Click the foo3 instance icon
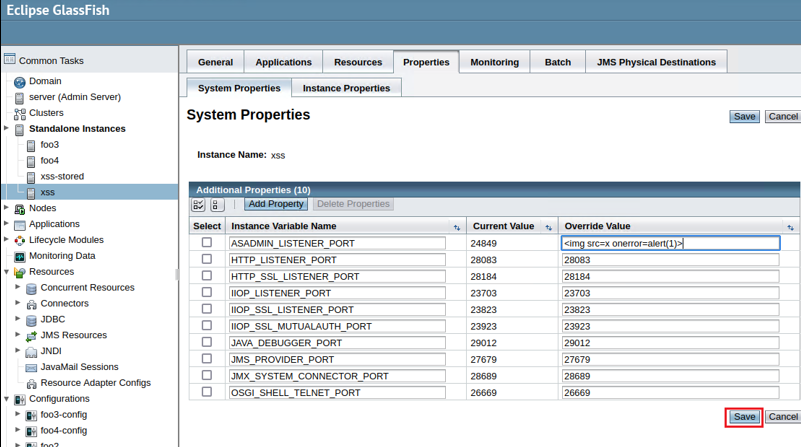Screen dimensions: 801x447 point(31,145)
